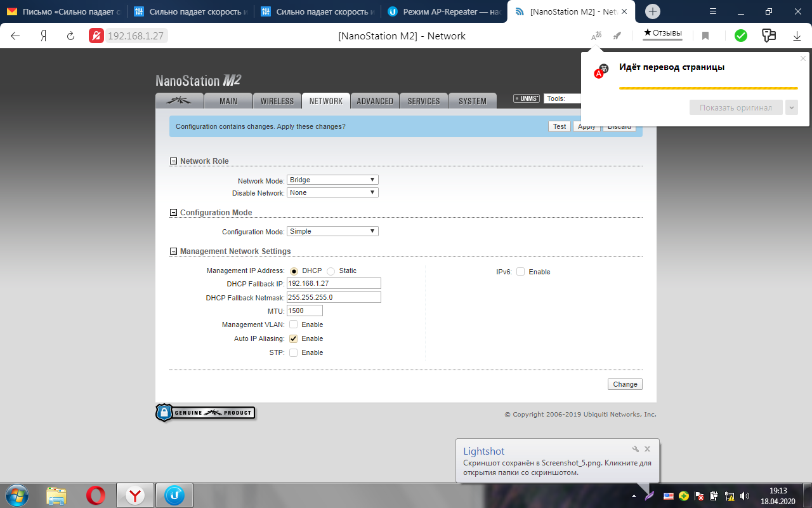Click Показать оригинал button

(x=736, y=107)
